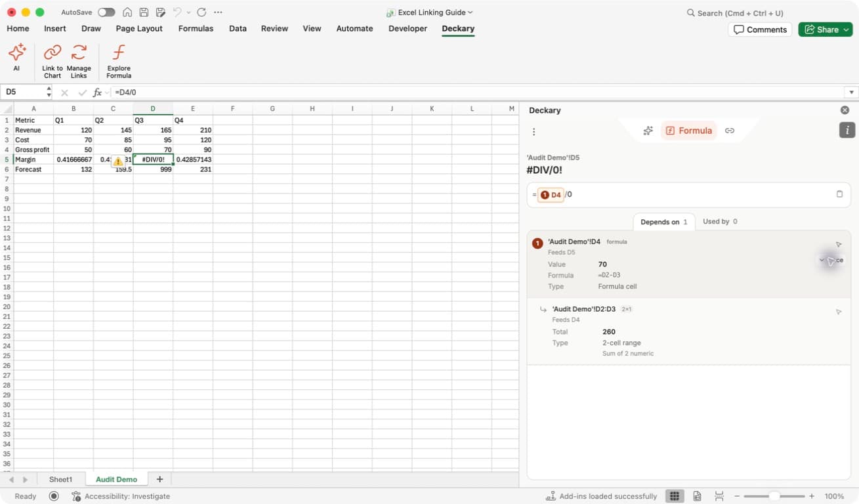The height and width of the screenshot is (504, 859).
Task: Navigate to 'Audit Demo'!D2:D3 with arrow icon
Action: (x=839, y=312)
